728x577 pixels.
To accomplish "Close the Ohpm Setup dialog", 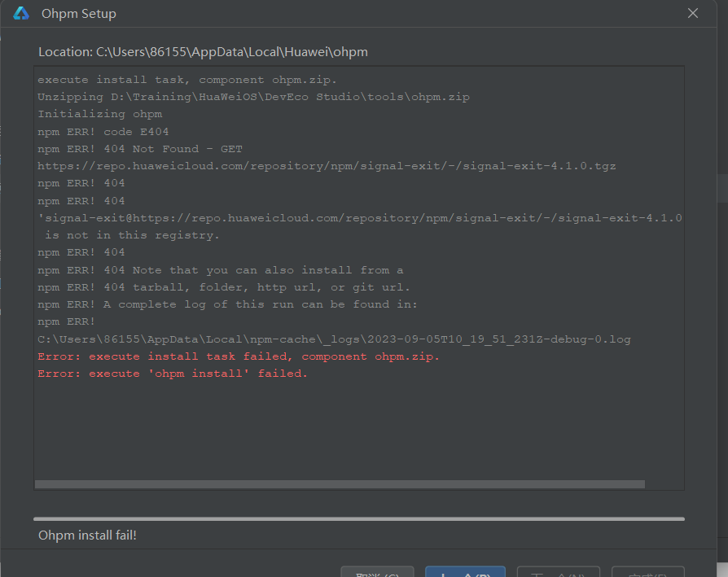I will [x=692, y=14].
